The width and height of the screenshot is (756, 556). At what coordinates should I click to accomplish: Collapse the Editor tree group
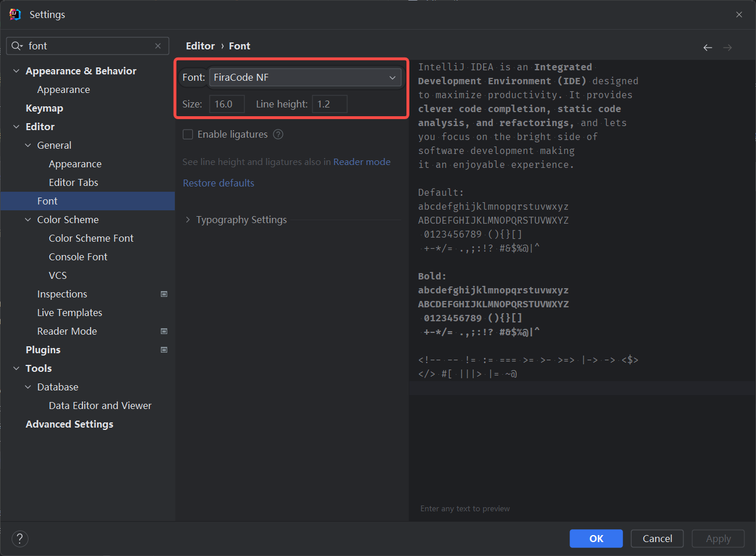16,127
